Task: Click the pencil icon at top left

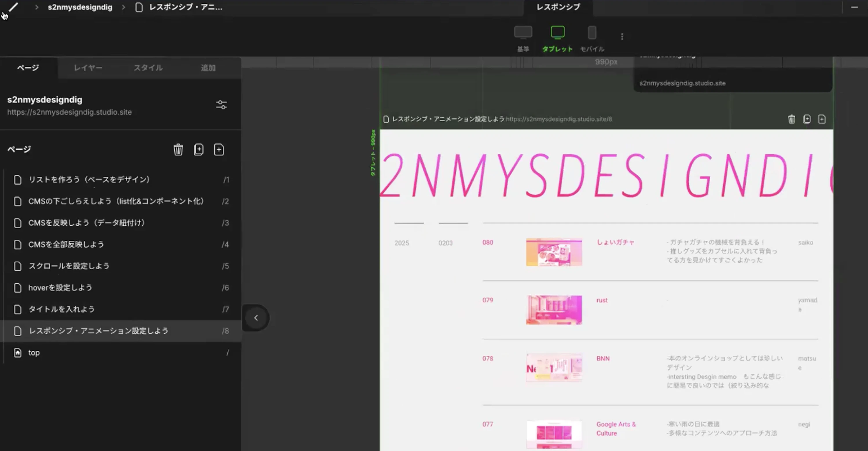Action: point(13,7)
